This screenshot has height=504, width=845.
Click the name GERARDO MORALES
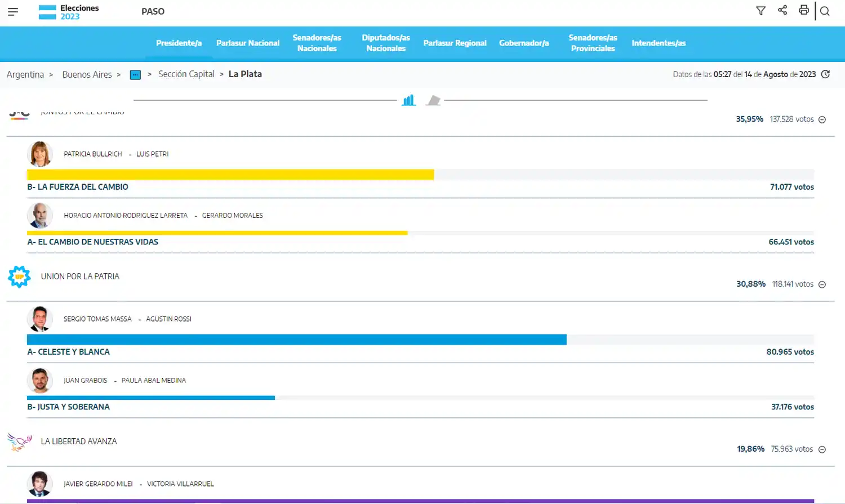click(233, 216)
